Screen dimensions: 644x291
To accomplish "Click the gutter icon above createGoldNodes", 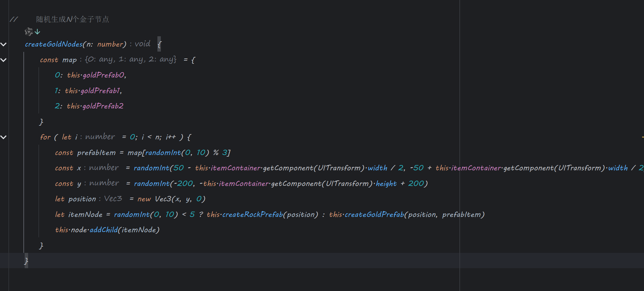I will click(x=29, y=32).
